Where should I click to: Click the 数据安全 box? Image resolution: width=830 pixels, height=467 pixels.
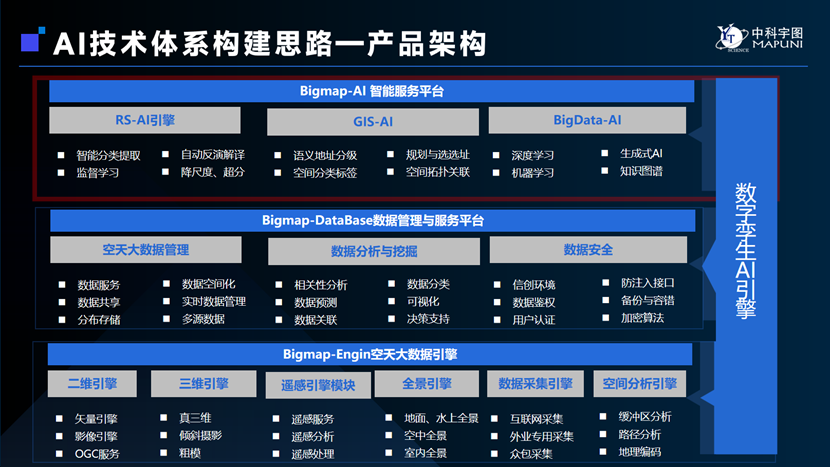(x=587, y=250)
